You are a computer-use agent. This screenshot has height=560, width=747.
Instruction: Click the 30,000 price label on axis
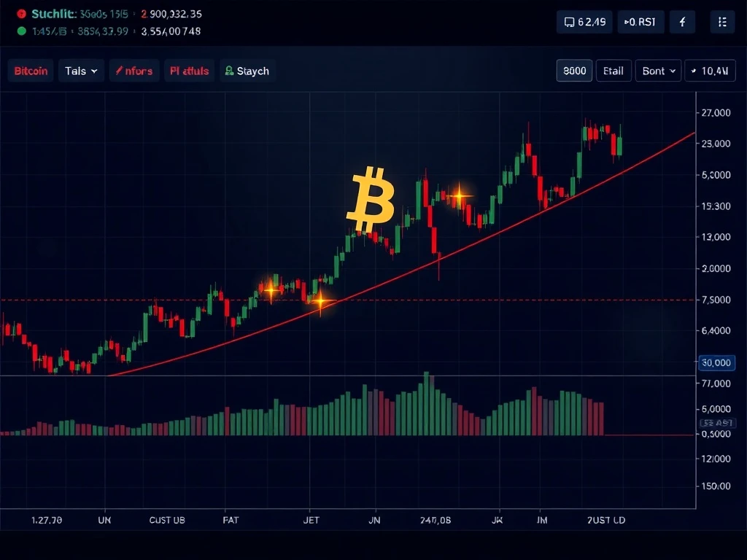(715, 362)
